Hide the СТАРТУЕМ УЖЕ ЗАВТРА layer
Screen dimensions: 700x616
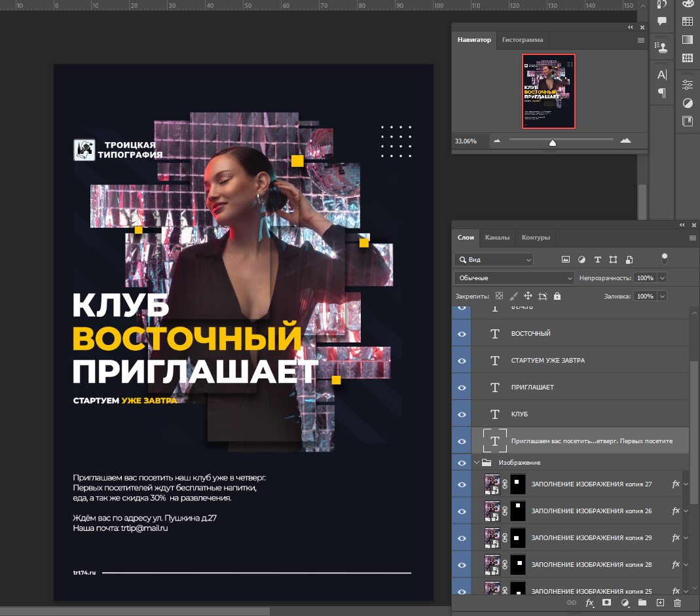pos(462,361)
